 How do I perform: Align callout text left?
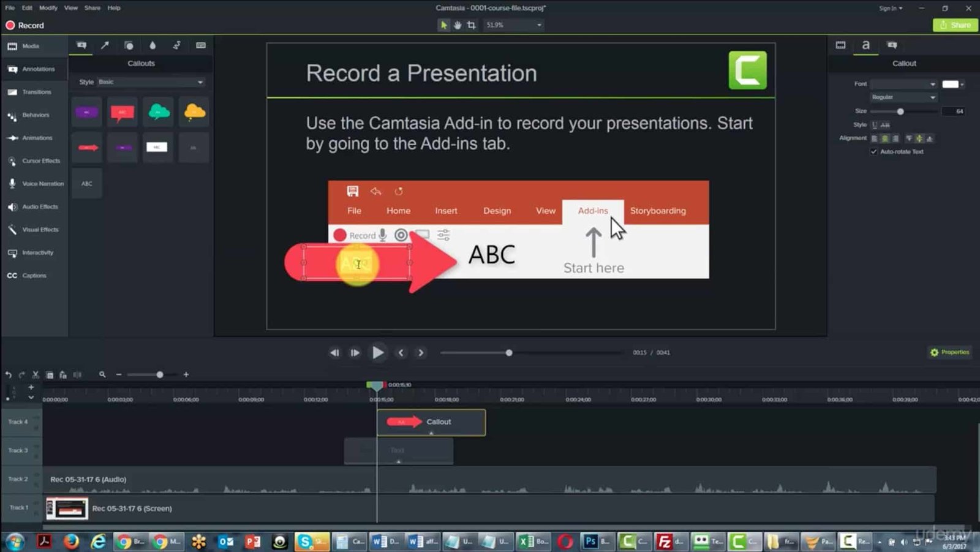tap(875, 138)
